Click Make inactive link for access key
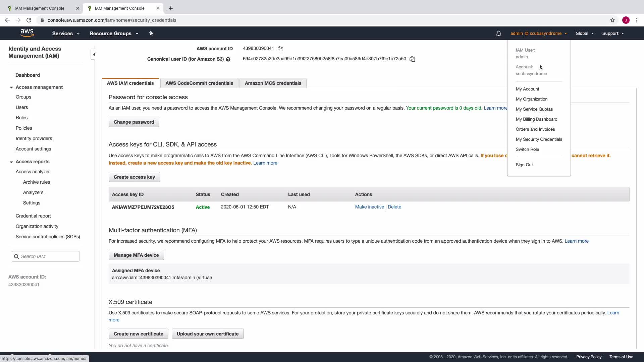The width and height of the screenshot is (644, 362). click(369, 207)
